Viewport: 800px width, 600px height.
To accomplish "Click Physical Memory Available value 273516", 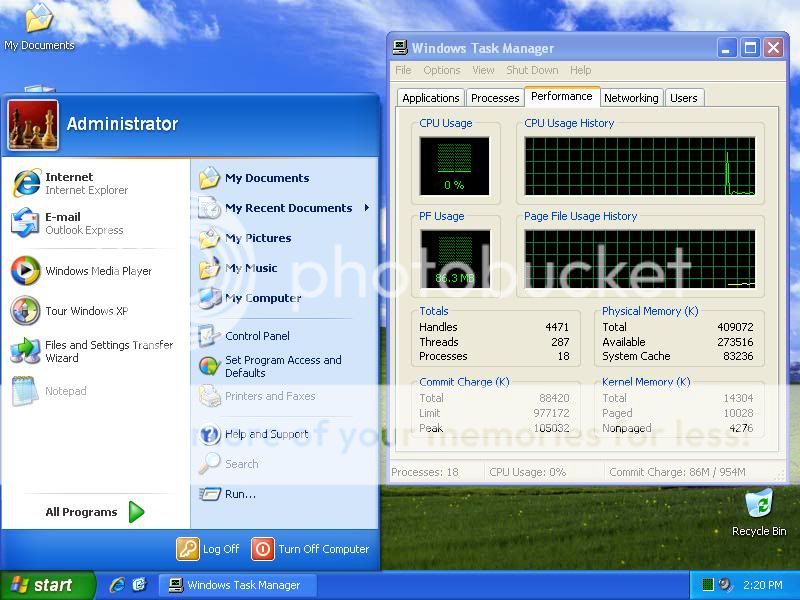I will pyautogui.click(x=735, y=342).
